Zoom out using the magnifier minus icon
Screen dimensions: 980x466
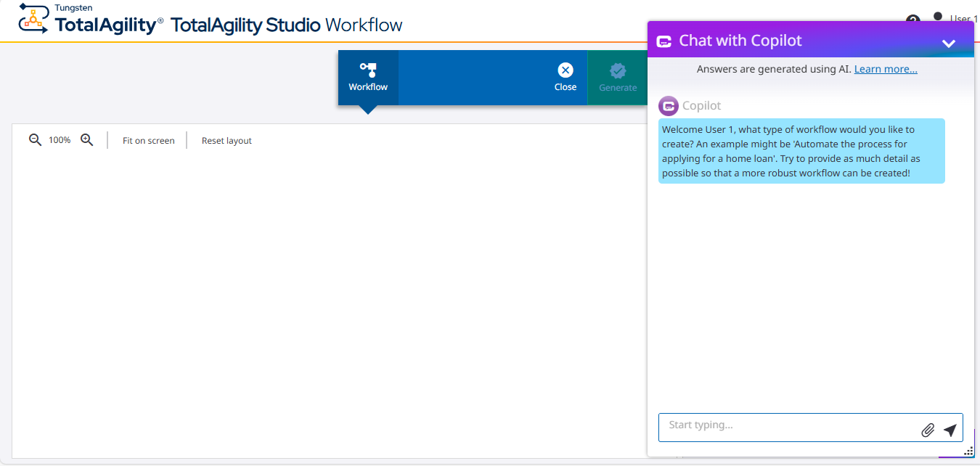(35, 139)
